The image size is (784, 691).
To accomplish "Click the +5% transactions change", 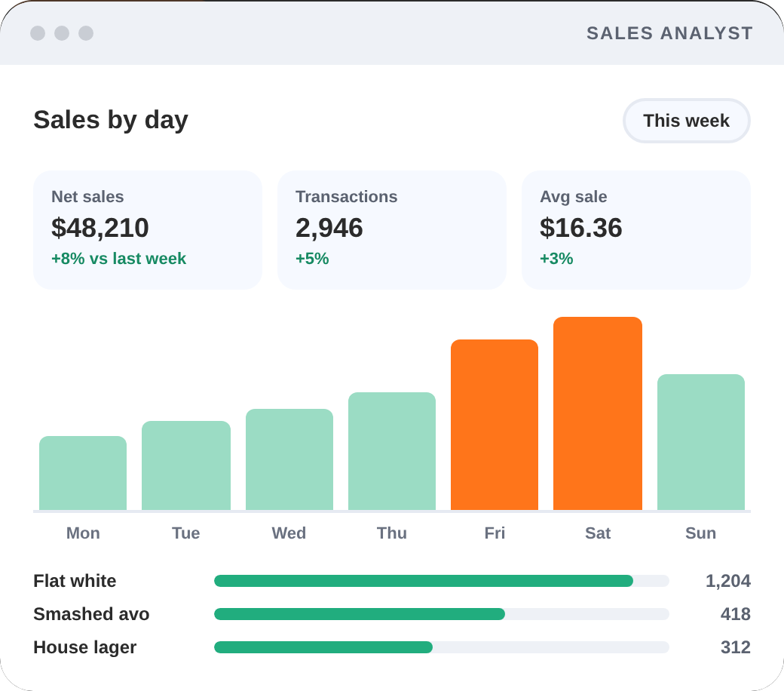I will [312, 258].
